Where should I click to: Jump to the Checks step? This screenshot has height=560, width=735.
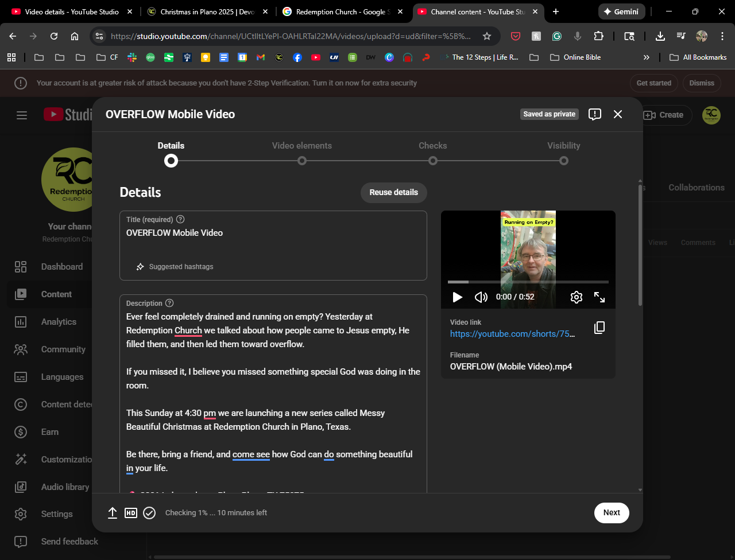pyautogui.click(x=433, y=161)
